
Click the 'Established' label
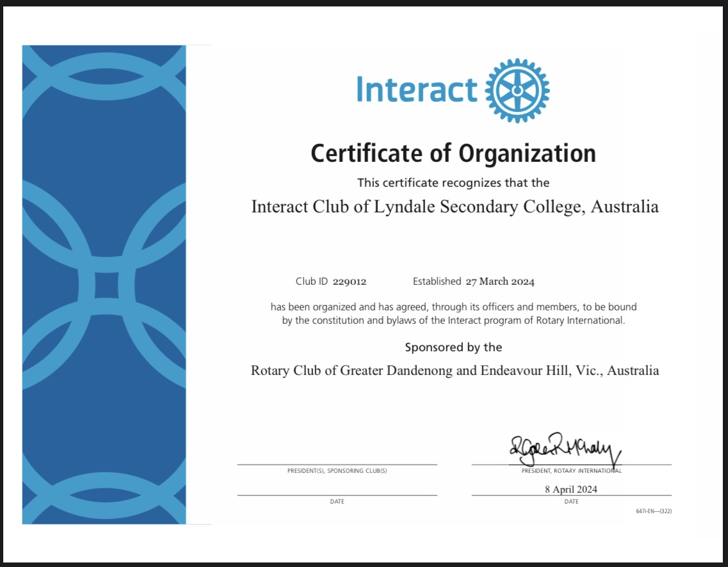[437, 281]
